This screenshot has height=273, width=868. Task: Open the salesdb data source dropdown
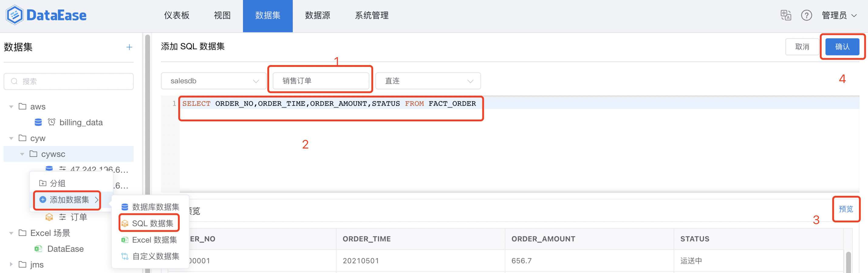(214, 81)
